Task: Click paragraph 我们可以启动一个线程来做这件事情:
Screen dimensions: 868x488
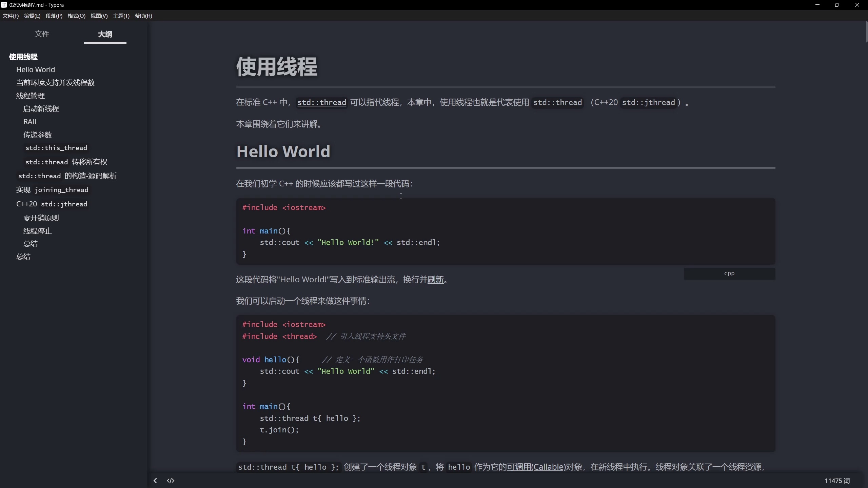Action: pyautogui.click(x=303, y=301)
